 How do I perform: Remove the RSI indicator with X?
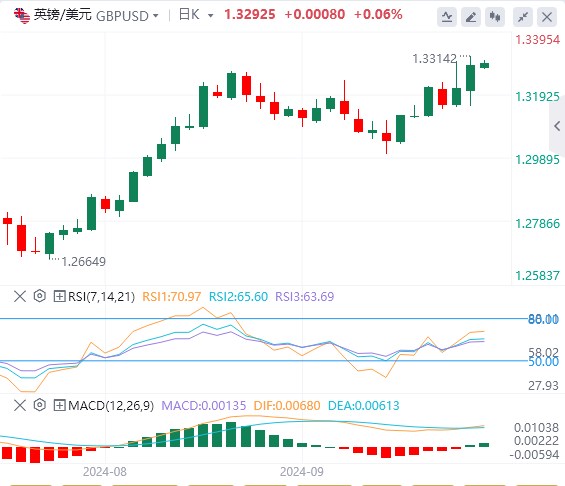pos(20,296)
